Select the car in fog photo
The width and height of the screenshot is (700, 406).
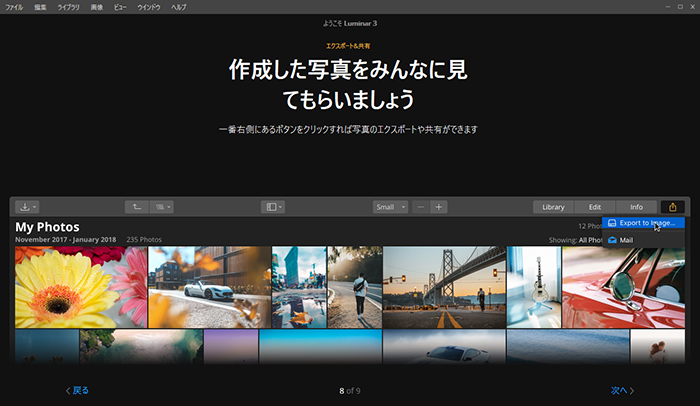click(x=444, y=346)
